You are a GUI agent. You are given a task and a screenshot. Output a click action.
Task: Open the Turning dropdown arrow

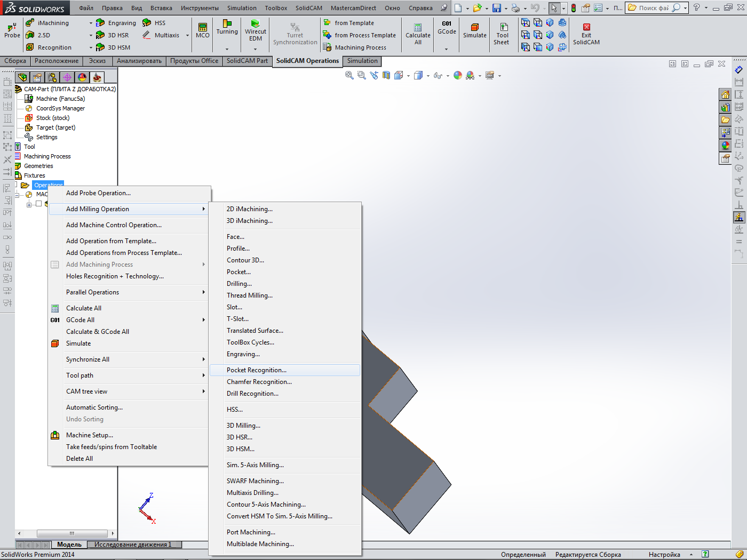227,49
